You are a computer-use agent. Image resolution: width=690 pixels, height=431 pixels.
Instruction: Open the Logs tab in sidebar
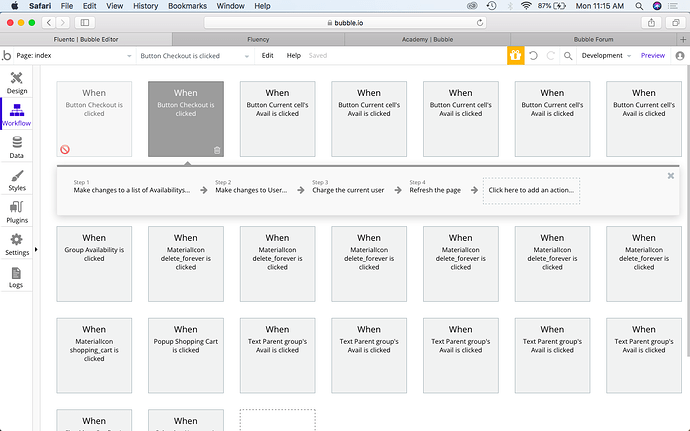point(17,277)
